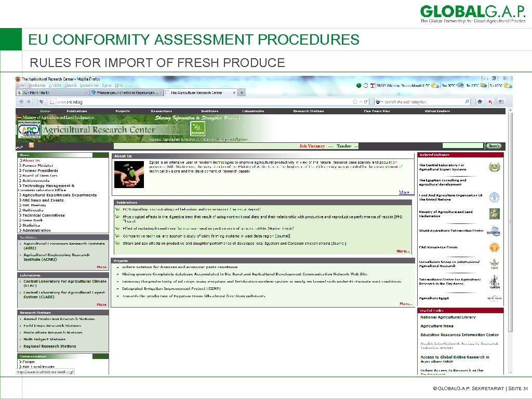Open the Ansicht menu

tap(55, 86)
